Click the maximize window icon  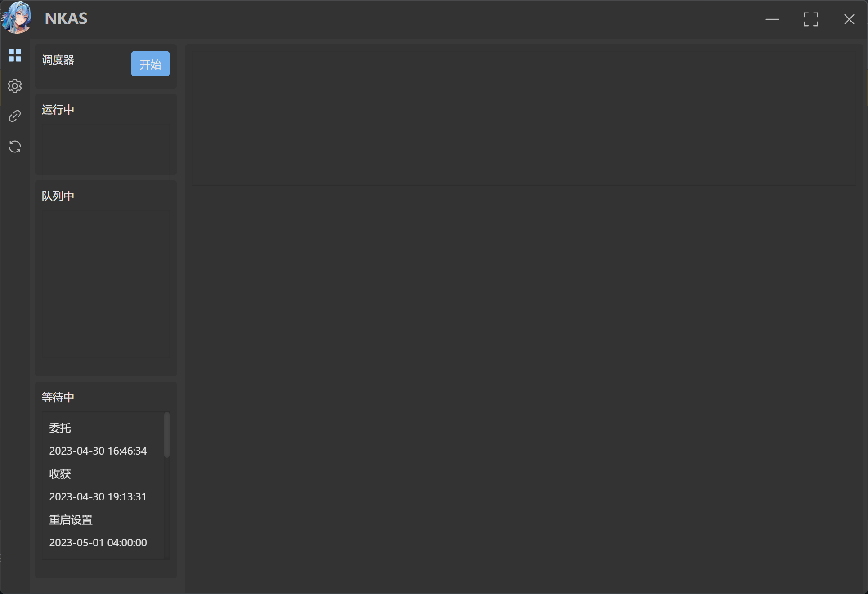pos(811,19)
